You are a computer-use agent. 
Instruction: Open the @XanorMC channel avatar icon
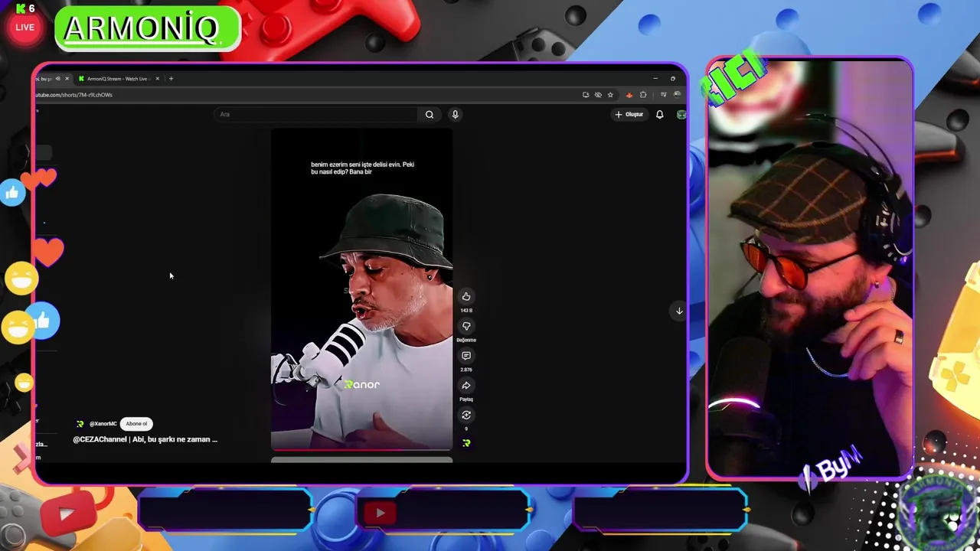pyautogui.click(x=80, y=424)
